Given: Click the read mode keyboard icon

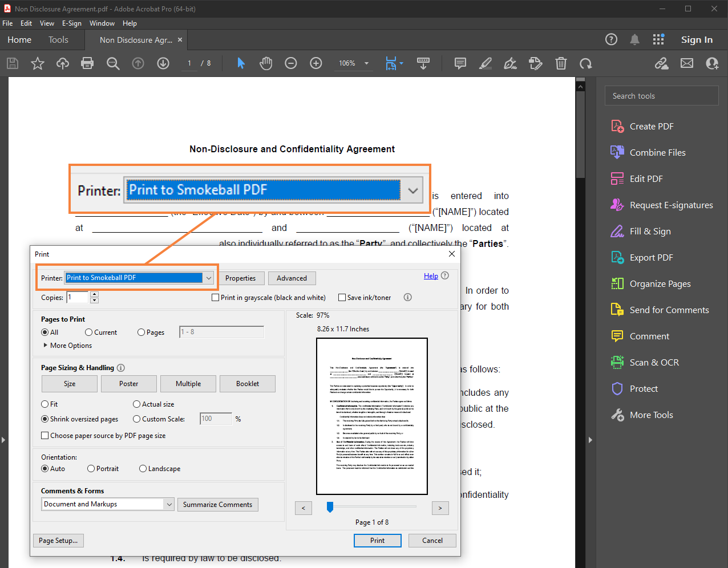Looking at the screenshot, I should 423,63.
